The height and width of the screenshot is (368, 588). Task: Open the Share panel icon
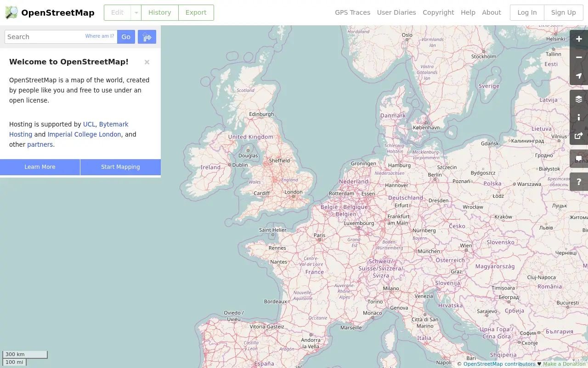pos(579,136)
